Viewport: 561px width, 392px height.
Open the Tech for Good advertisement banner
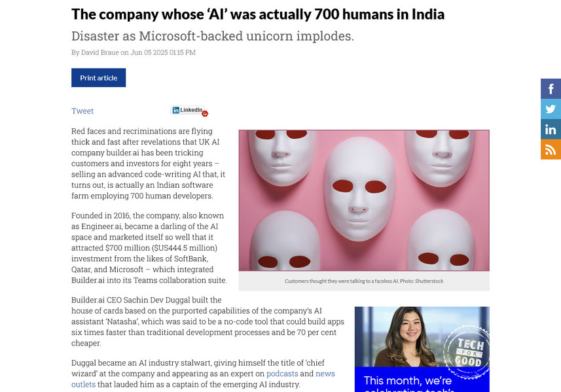coord(422,349)
